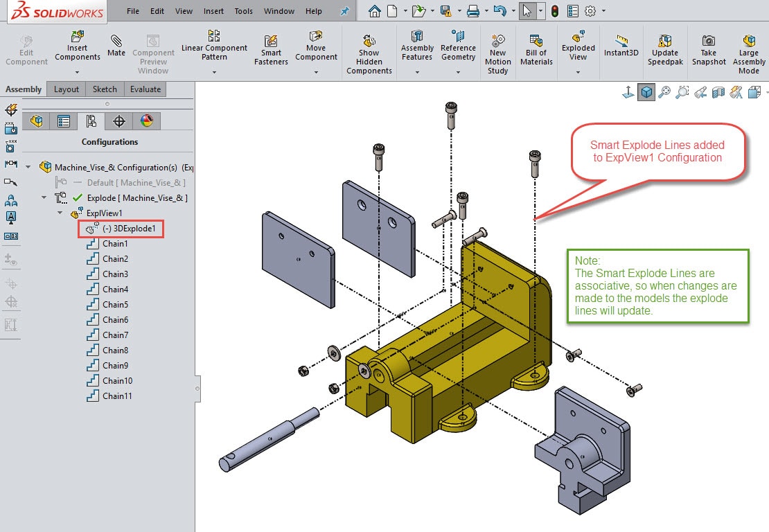The image size is (769, 532).
Task: Open the Exploded View tool
Action: (578, 47)
